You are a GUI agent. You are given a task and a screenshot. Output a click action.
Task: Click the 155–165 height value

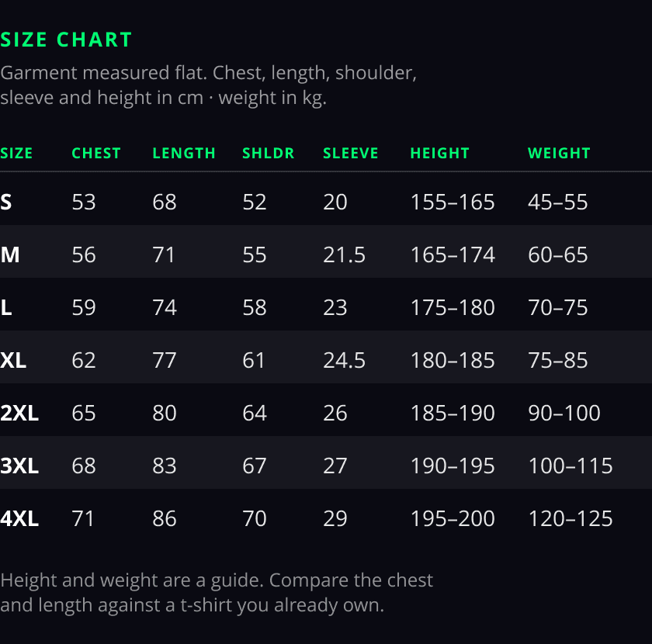click(x=453, y=202)
